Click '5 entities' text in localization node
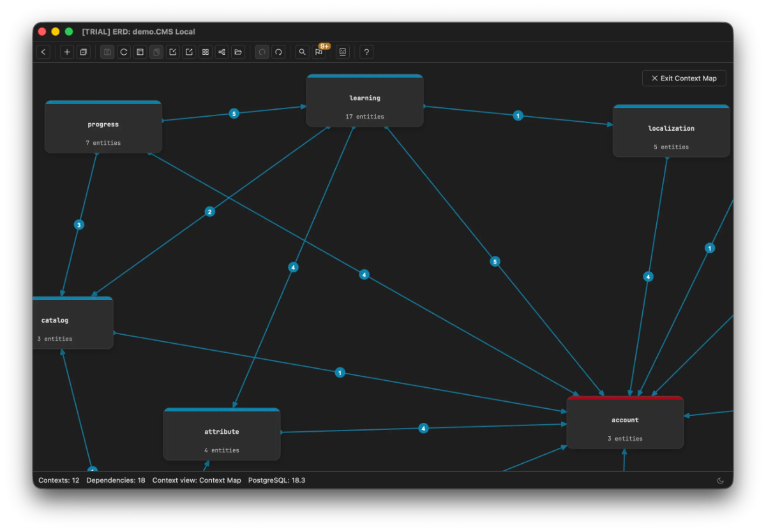 671,147
